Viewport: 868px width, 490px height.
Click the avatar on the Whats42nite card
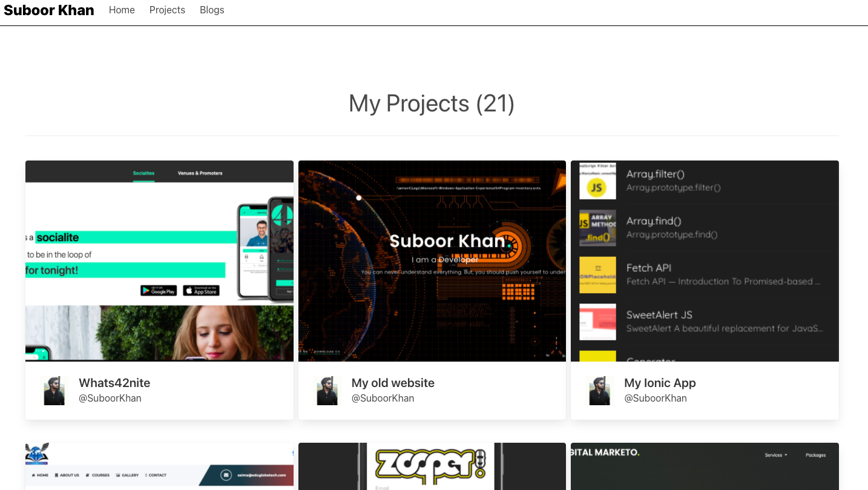[x=54, y=391]
